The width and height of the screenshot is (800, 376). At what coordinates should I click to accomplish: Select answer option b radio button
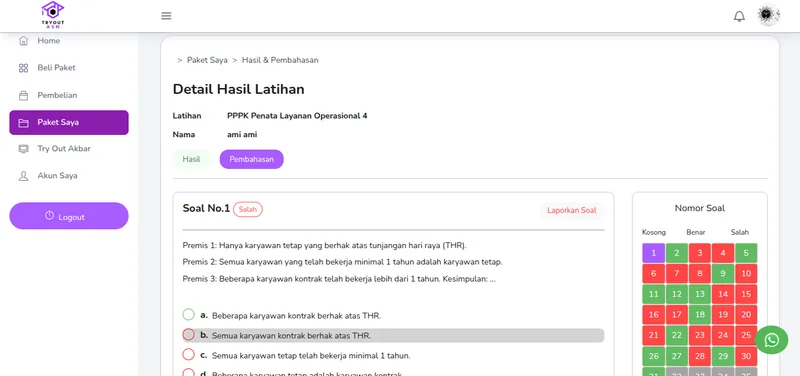tap(189, 335)
